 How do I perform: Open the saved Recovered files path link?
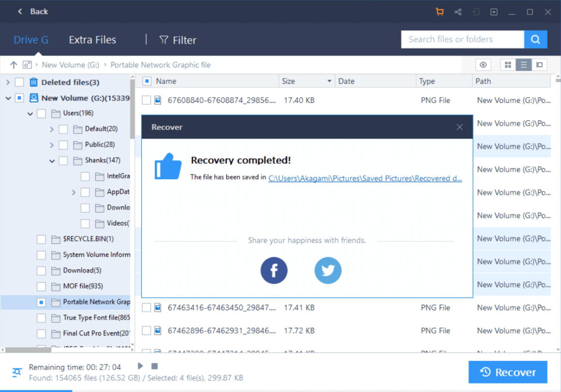click(x=365, y=178)
